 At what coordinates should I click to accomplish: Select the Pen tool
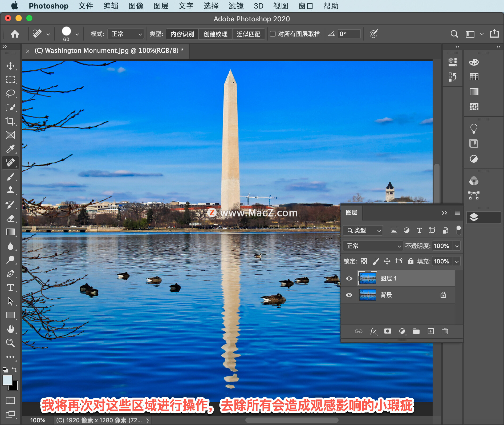(x=10, y=274)
